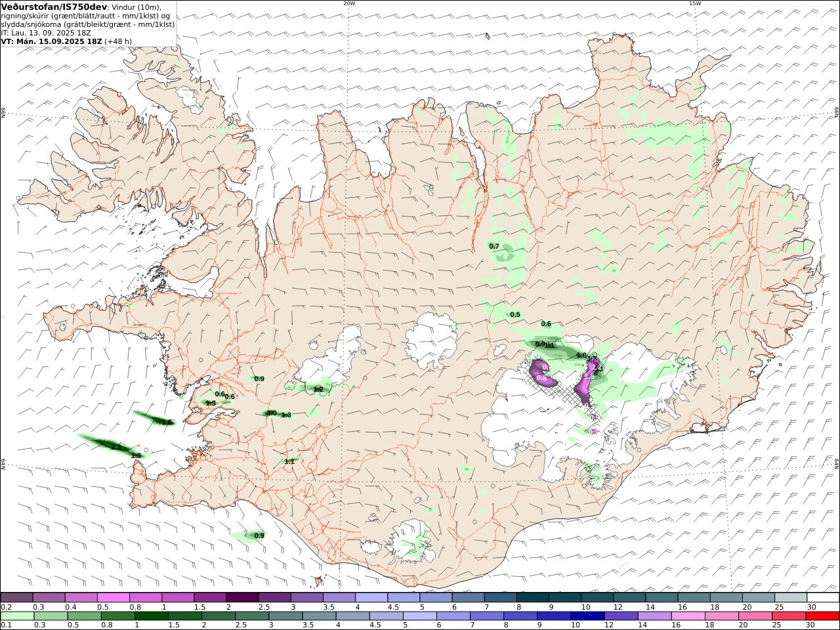Image resolution: width=840 pixels, height=630 pixels.
Task: Click the 15W longitude label
Action: (694, 3)
